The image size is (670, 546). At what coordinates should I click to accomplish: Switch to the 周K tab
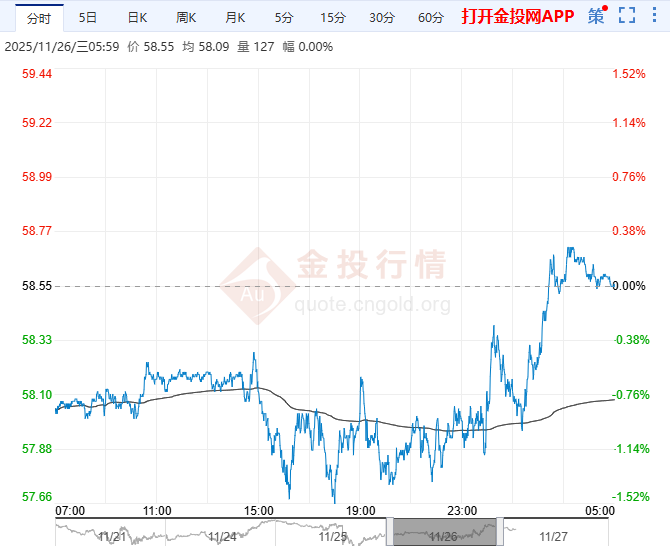(186, 18)
